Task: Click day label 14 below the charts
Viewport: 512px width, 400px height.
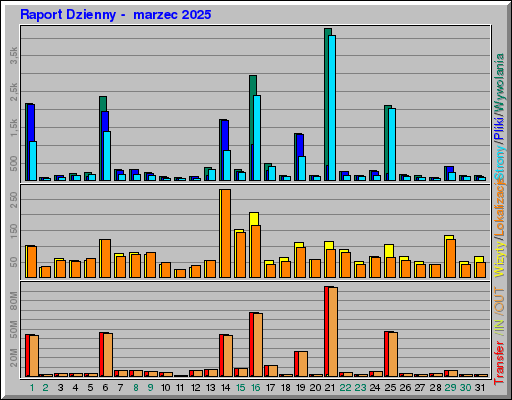Action: pos(226,388)
